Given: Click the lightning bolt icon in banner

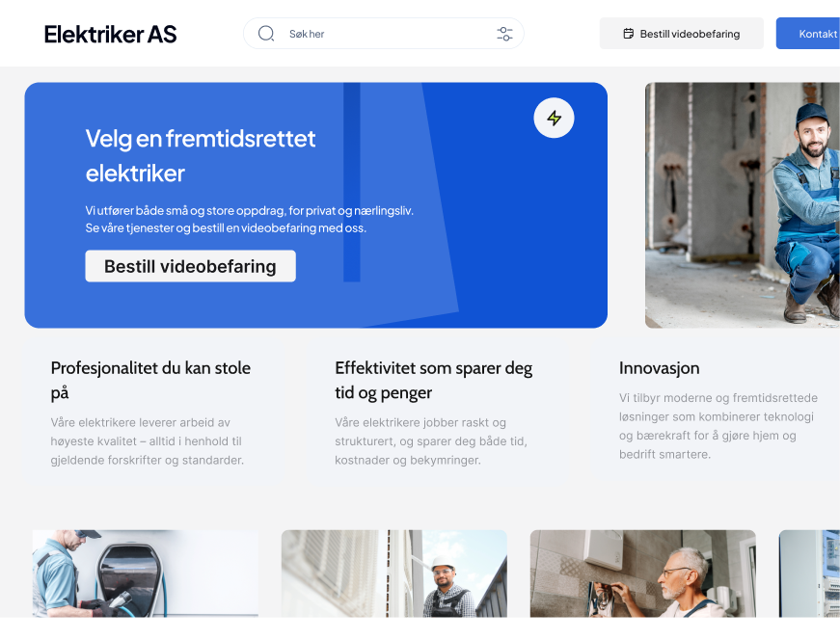Looking at the screenshot, I should coord(554,118).
